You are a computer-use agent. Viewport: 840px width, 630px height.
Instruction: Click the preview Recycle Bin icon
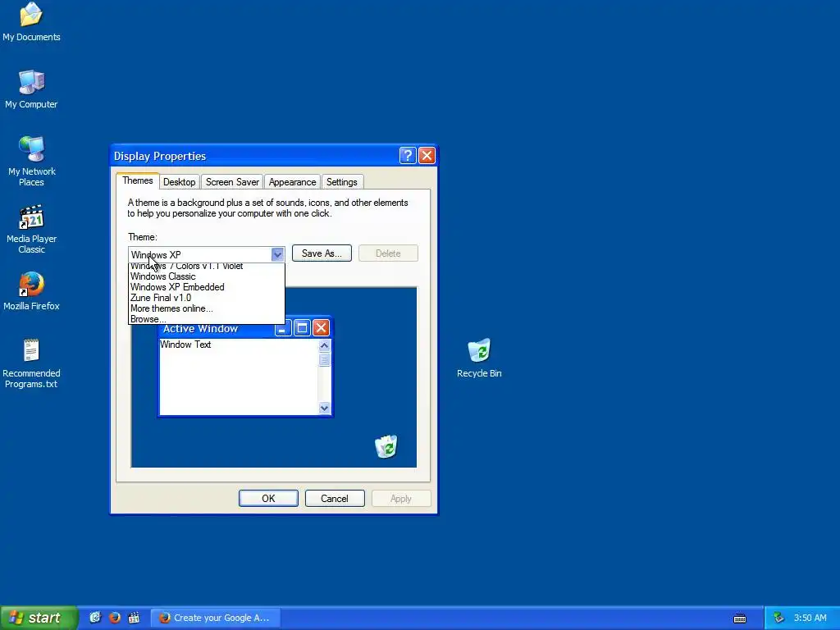pos(386,446)
